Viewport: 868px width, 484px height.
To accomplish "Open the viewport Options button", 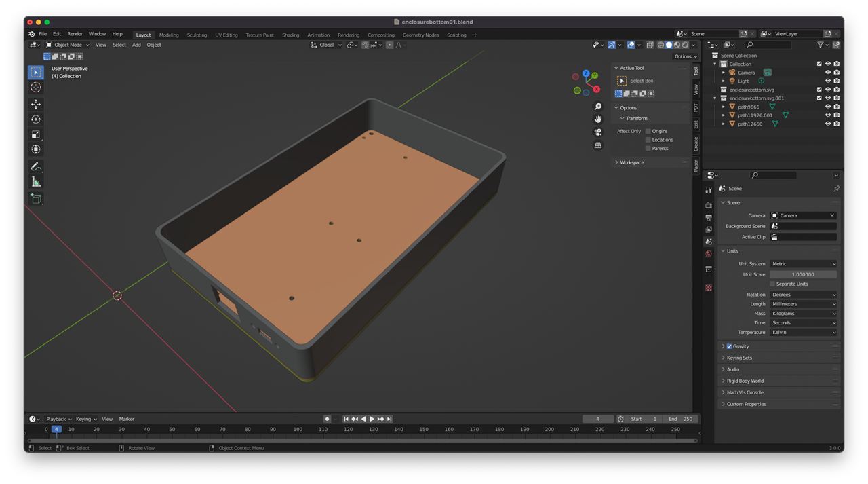I will point(685,56).
